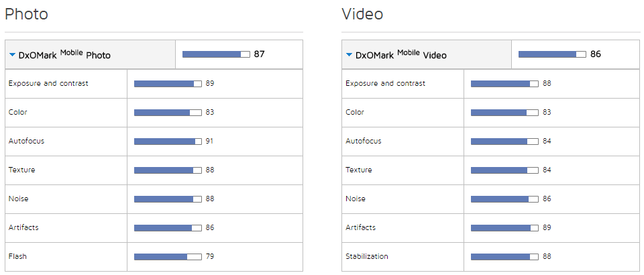
Task: Click the Photo Autofocus score bar
Action: click(x=168, y=142)
